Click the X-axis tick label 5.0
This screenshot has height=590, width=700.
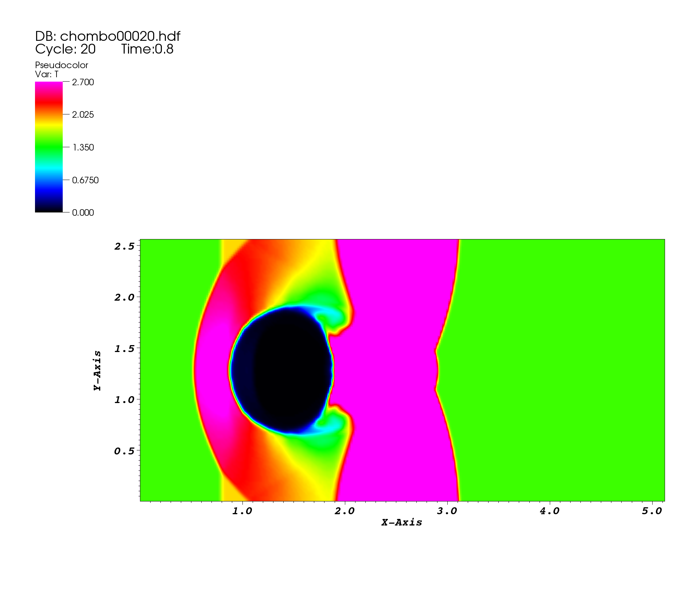click(652, 511)
